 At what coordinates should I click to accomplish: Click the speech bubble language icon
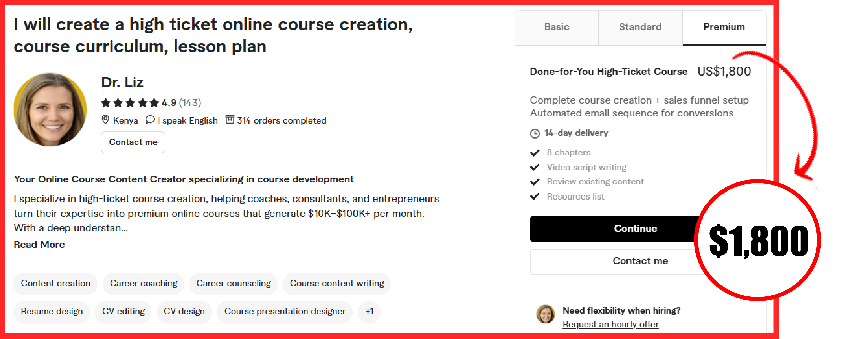150,120
